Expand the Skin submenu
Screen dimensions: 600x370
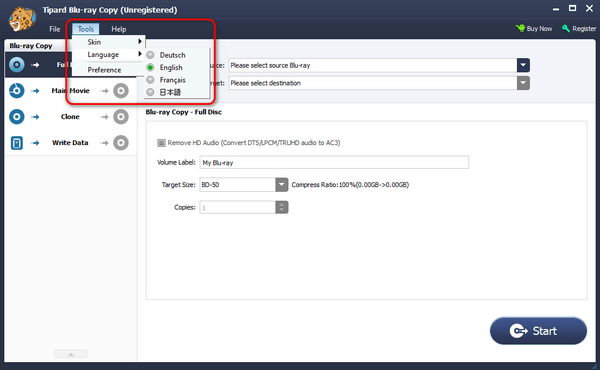(108, 42)
